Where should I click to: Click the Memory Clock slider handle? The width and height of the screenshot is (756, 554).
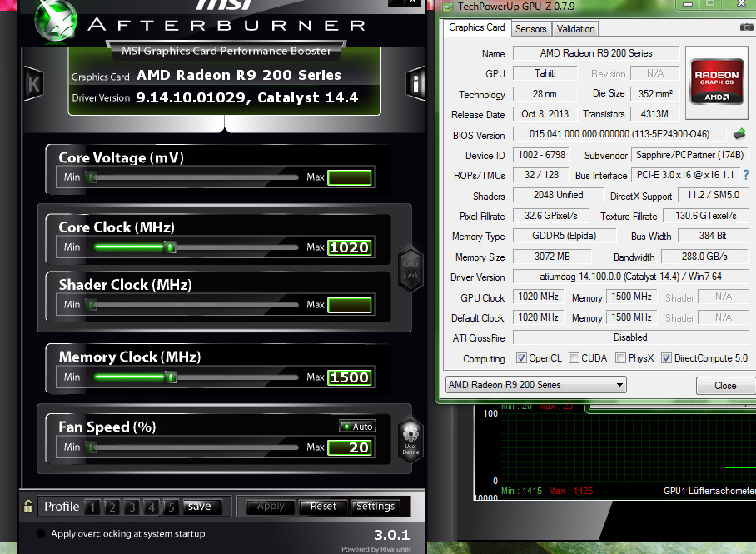(x=170, y=377)
